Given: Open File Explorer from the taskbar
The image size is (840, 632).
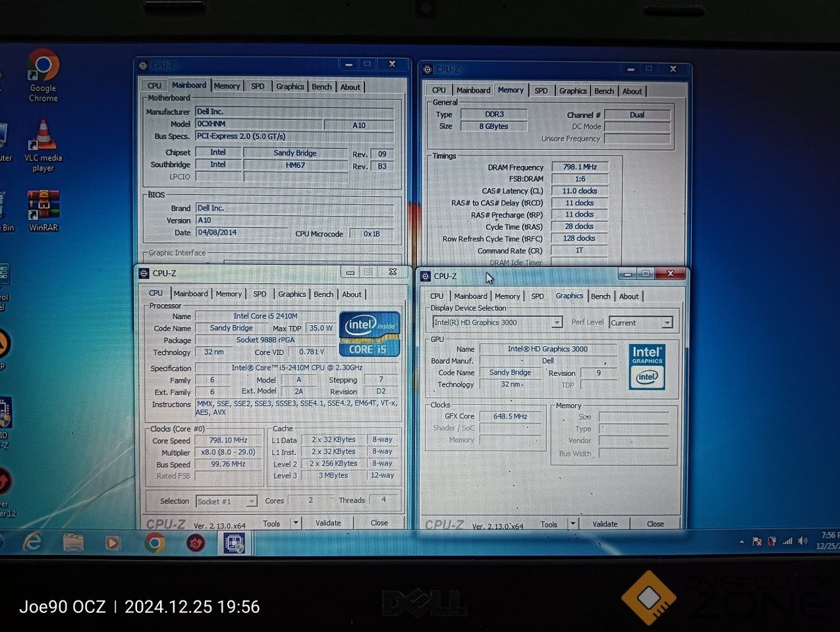Looking at the screenshot, I should click(73, 542).
